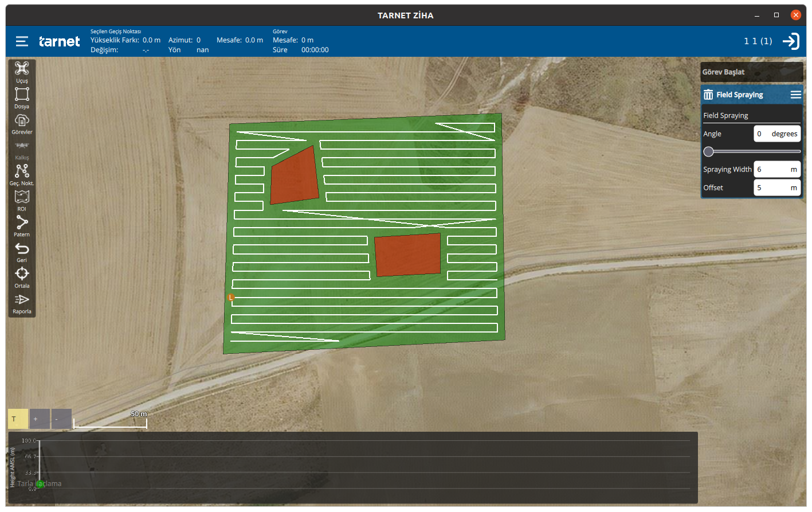Click the 1 1 (1) vehicle indicator text

(758, 41)
